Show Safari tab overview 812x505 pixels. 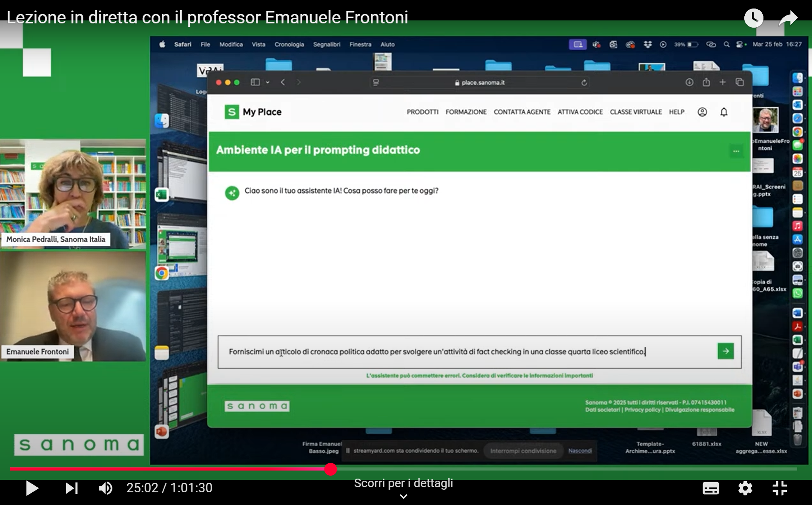[740, 82]
